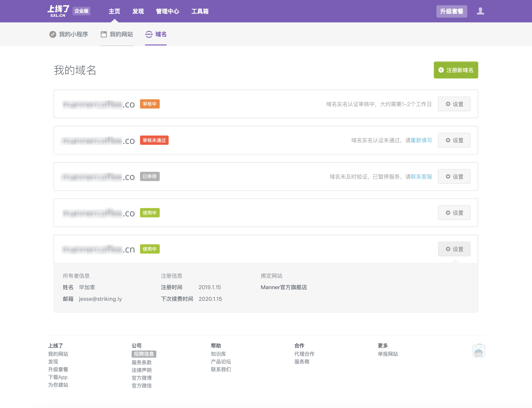532x408 pixels.
Task: Click the 我的小程序 mini-program icon
Action: coord(53,34)
